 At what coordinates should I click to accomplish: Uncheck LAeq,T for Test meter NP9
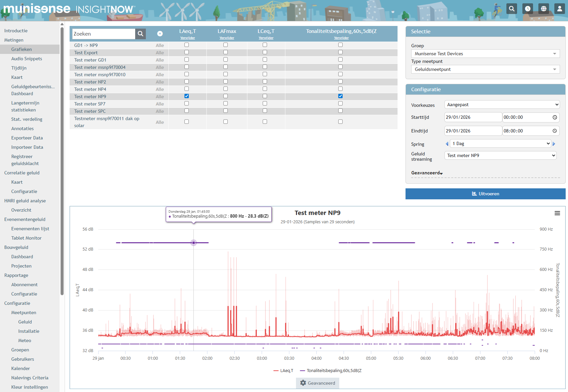(x=186, y=96)
